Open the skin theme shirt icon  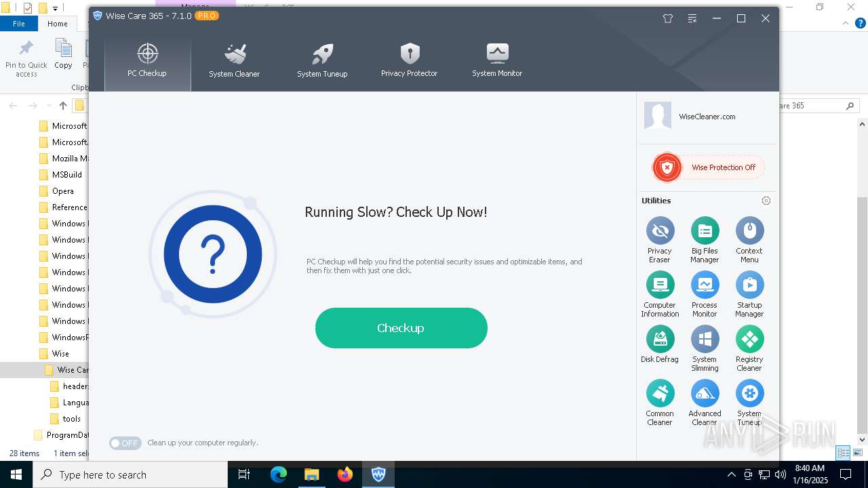pyautogui.click(x=668, y=18)
